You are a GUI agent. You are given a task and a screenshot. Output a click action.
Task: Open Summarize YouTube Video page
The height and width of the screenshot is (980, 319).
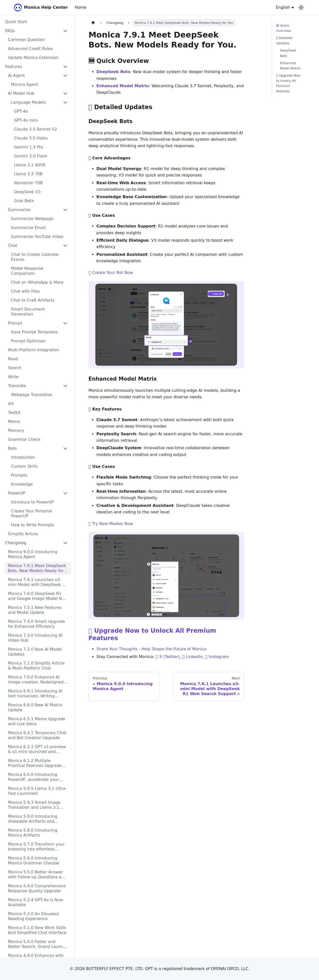[37, 236]
